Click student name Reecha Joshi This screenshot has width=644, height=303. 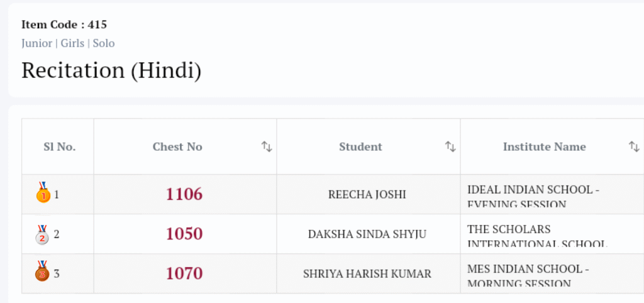(x=367, y=194)
